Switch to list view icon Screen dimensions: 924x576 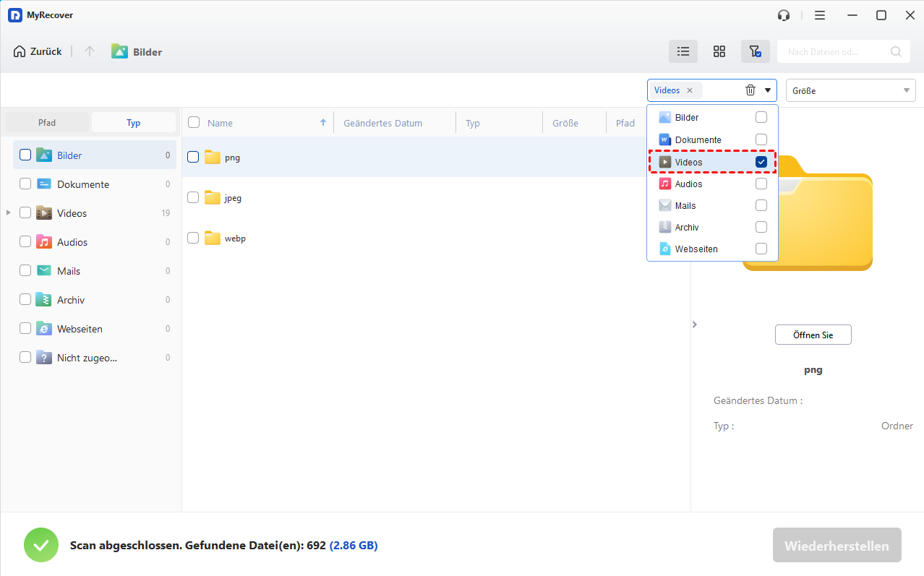[683, 51]
